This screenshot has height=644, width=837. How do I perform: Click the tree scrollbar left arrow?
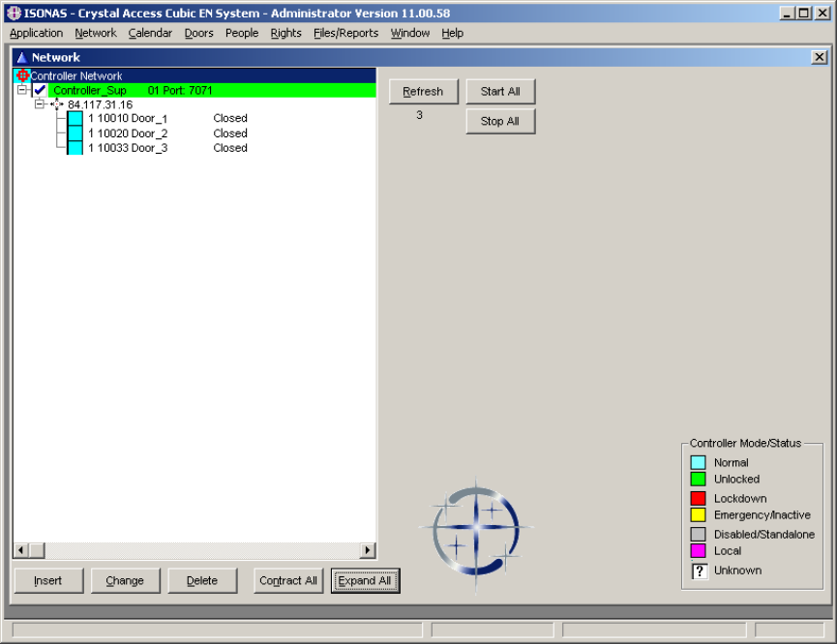point(21,550)
